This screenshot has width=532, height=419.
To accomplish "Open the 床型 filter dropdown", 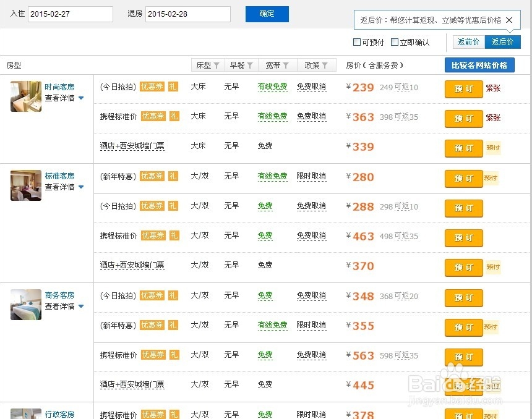I will (x=207, y=65).
